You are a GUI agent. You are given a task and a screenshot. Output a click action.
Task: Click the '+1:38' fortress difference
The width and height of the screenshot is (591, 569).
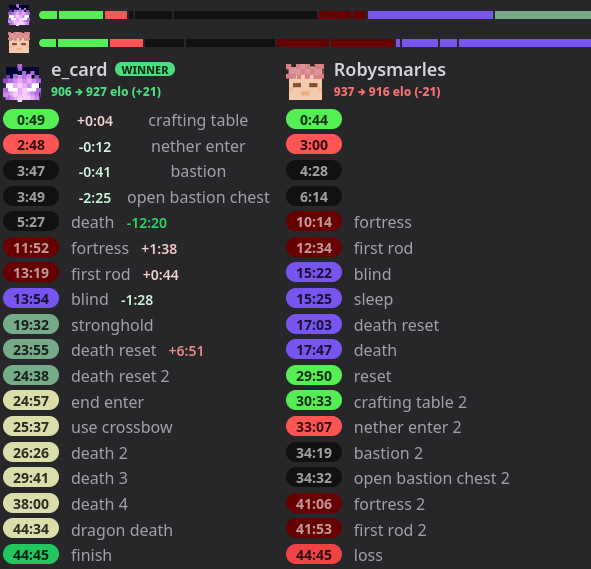[159, 249]
